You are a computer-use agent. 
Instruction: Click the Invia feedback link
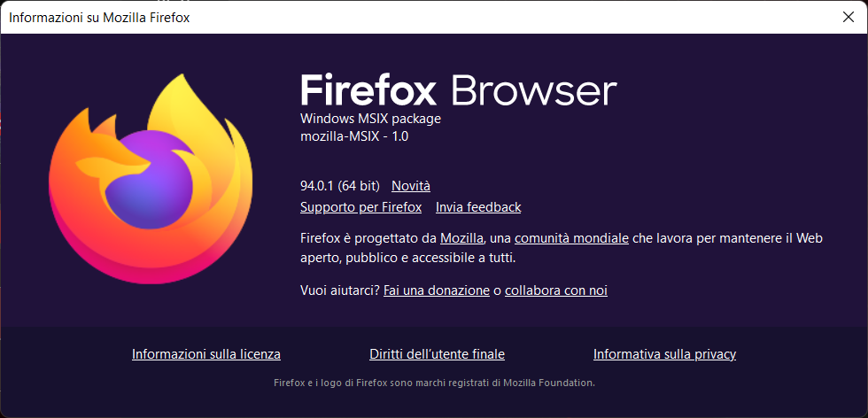click(478, 207)
